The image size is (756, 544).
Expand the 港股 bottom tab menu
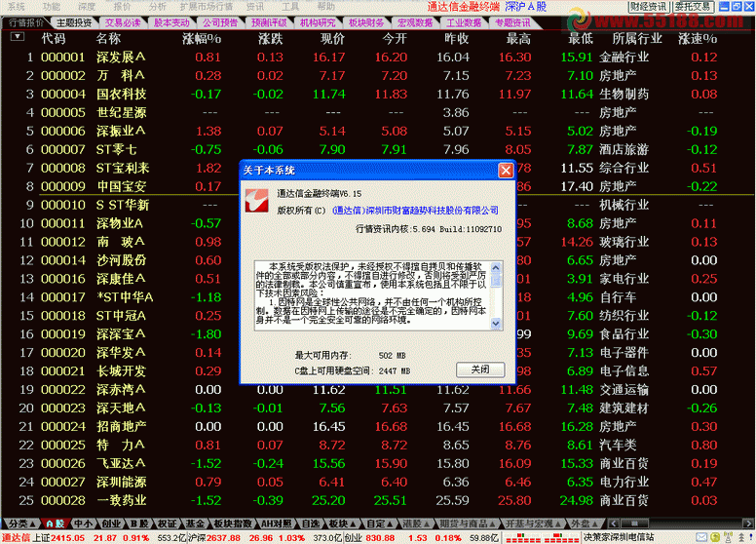pos(415,524)
